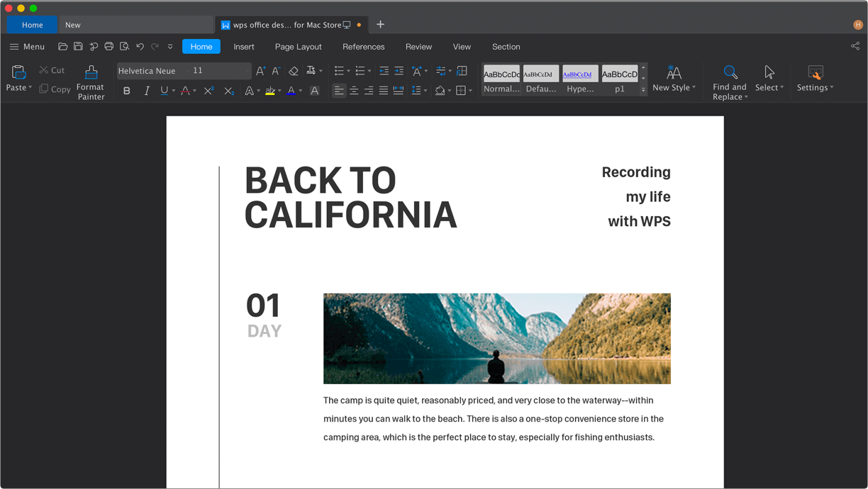The image size is (868, 489).
Task: Expand the bullet list options
Action: point(348,71)
